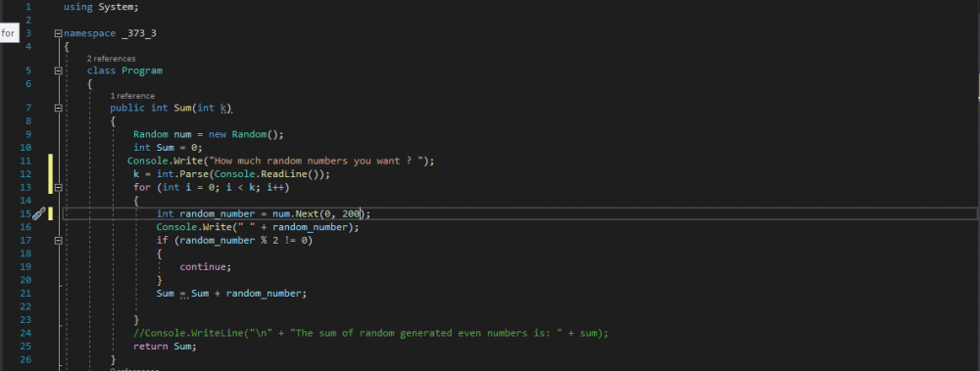
Task: Click "int.Parse" on line 12
Action: tap(182, 174)
